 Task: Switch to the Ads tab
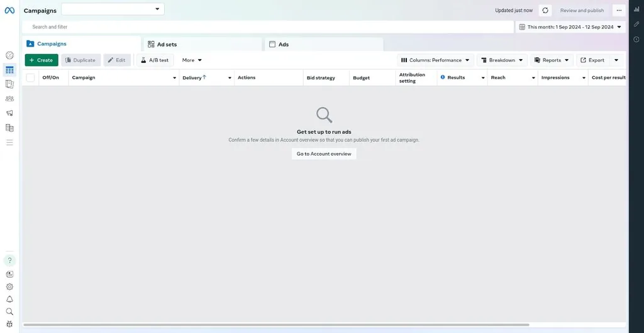[x=284, y=45]
